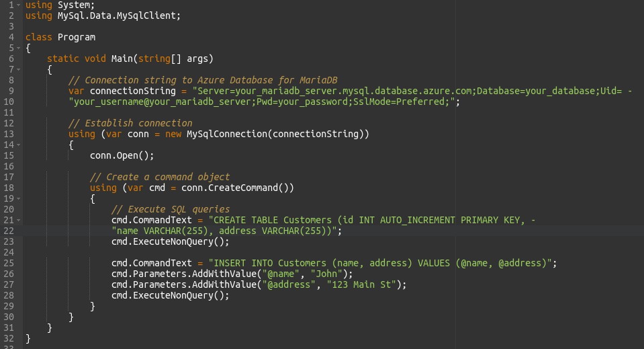The width and height of the screenshot is (644, 349).
Task: Fold the CreateCommand block at line 19
Action: [x=18, y=199]
